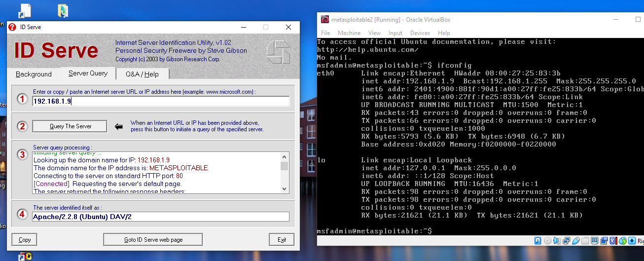This screenshot has height=261, width=644.
Task: Click the Copy button in ID Serve
Action: pos(25,240)
